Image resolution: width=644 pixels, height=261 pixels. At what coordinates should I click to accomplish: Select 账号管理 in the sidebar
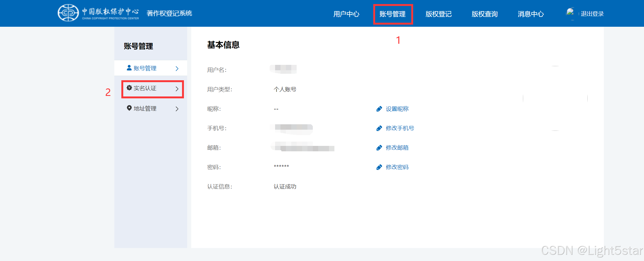click(x=151, y=68)
